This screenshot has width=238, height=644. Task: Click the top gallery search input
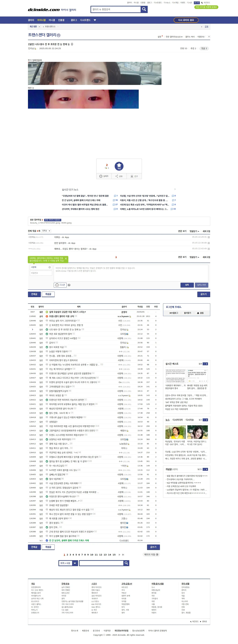click(x=116, y=9)
